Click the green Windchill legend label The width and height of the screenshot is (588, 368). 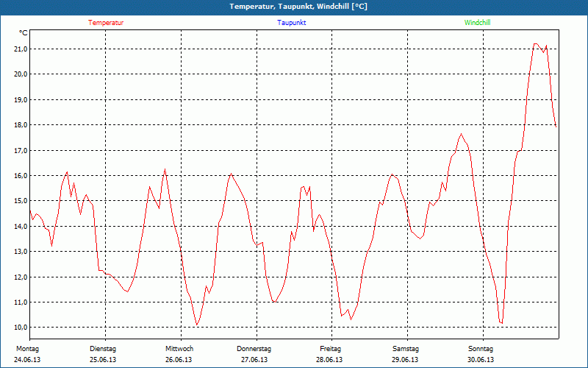click(477, 23)
